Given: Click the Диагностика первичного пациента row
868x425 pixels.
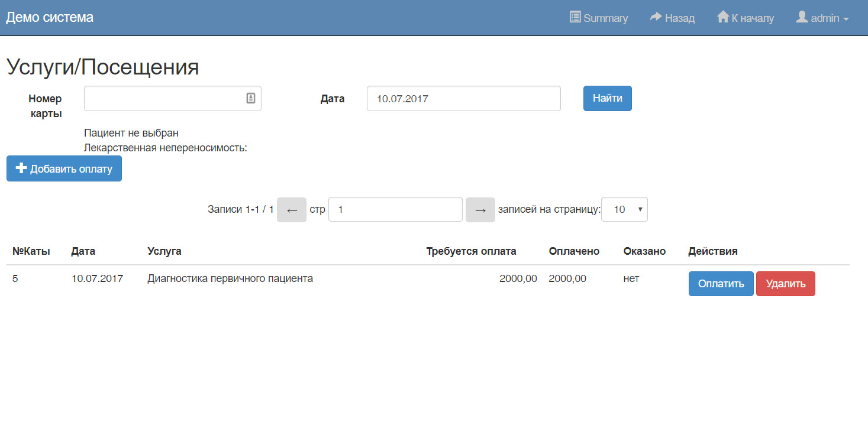Looking at the screenshot, I should (230, 279).
